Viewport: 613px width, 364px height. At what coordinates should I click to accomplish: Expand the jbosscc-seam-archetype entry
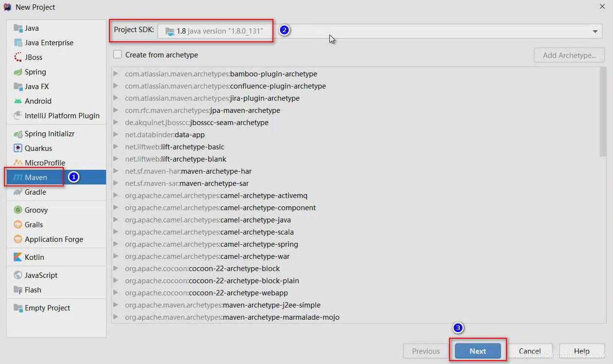pyautogui.click(x=116, y=123)
